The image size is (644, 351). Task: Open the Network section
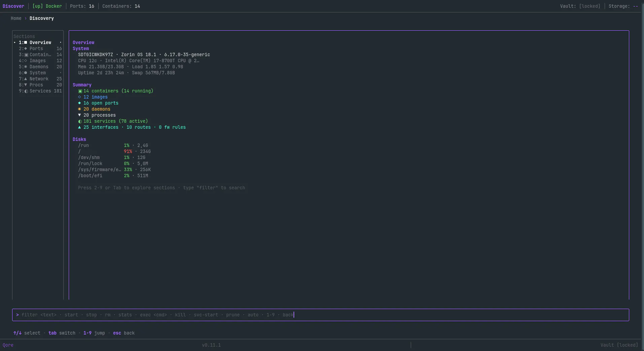pos(38,79)
